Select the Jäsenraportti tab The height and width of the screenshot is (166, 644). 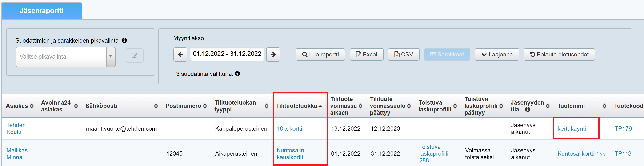[41, 11]
